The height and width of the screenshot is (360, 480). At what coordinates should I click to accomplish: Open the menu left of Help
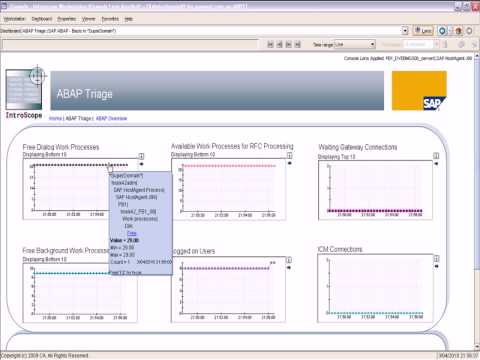click(x=110, y=19)
